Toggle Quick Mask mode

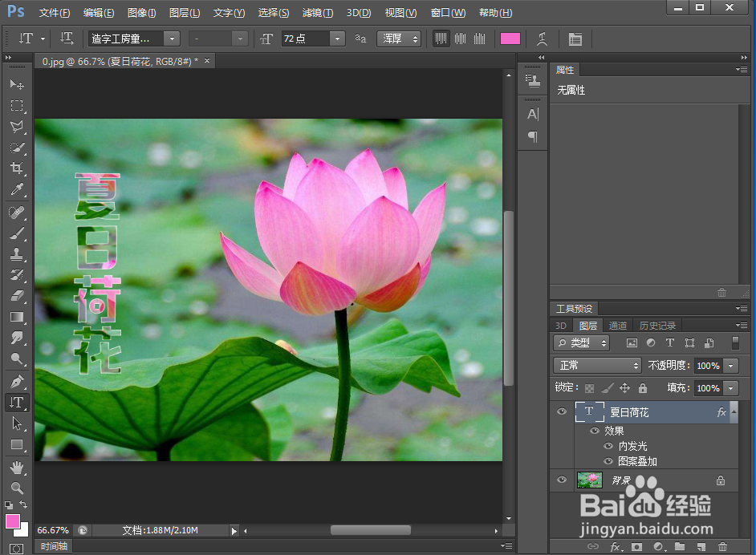click(16, 549)
